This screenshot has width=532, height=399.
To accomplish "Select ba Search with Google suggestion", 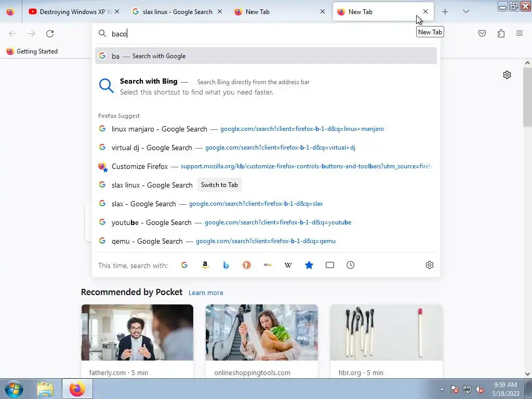I will pos(266,56).
